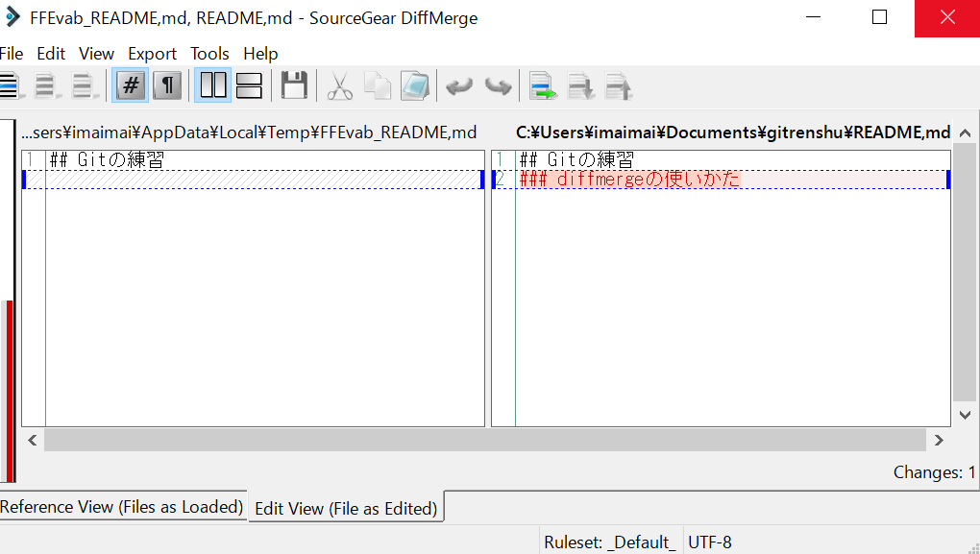Click horizontal scrollbar left arrow
980x554 pixels.
pos(33,441)
